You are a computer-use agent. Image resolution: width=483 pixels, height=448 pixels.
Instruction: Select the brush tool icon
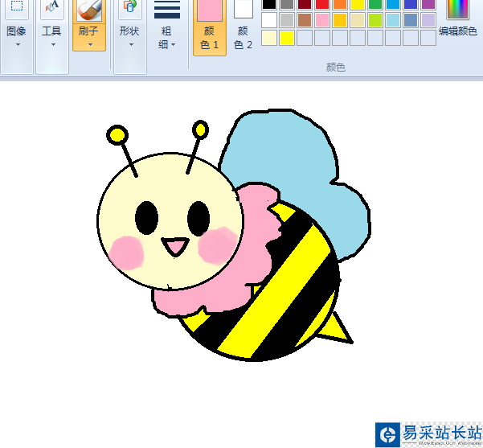point(89,9)
